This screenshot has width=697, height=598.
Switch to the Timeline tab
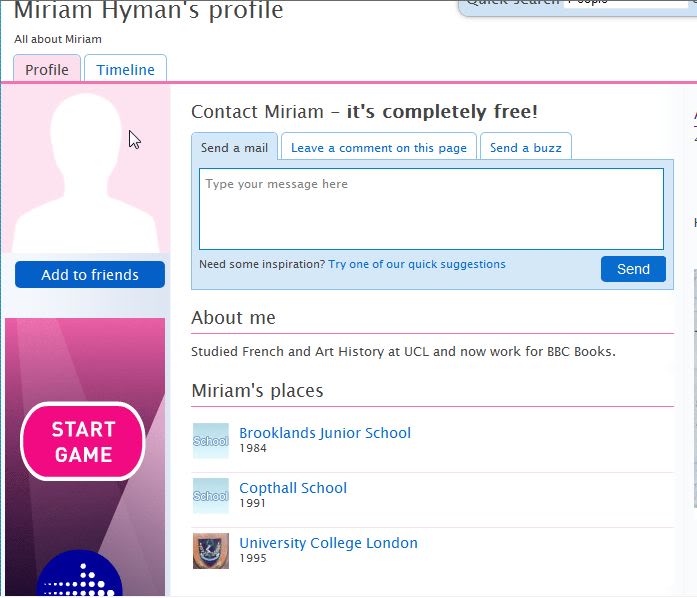125,68
